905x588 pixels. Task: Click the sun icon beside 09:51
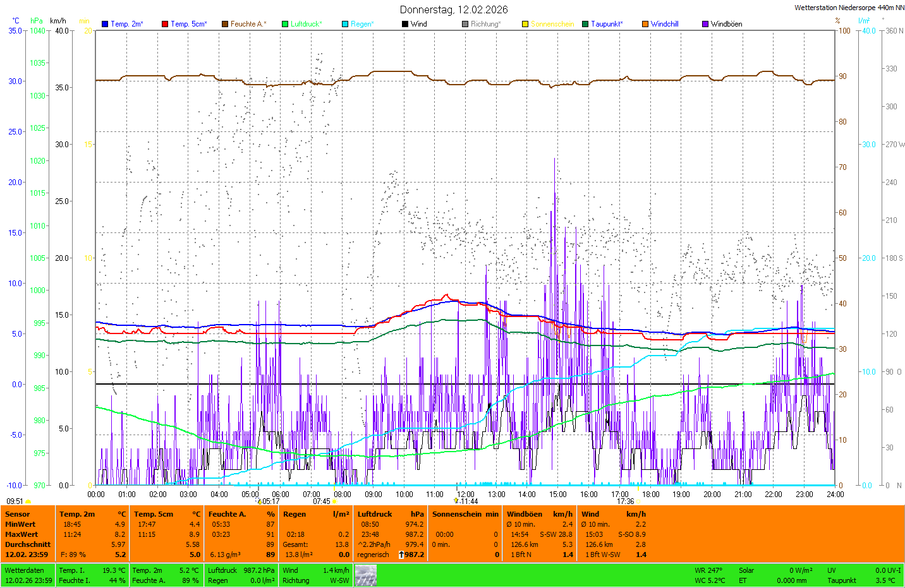(x=28, y=501)
